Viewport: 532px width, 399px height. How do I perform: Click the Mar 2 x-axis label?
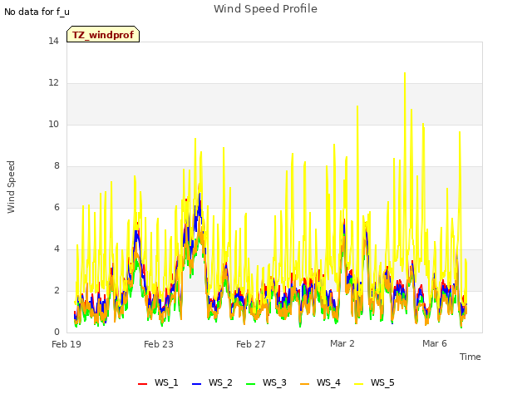(342, 343)
